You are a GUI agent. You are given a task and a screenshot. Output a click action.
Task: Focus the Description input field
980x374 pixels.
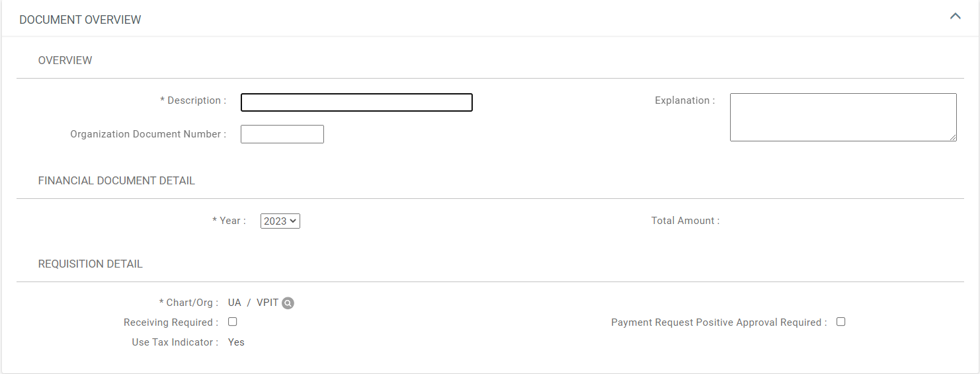pos(356,102)
